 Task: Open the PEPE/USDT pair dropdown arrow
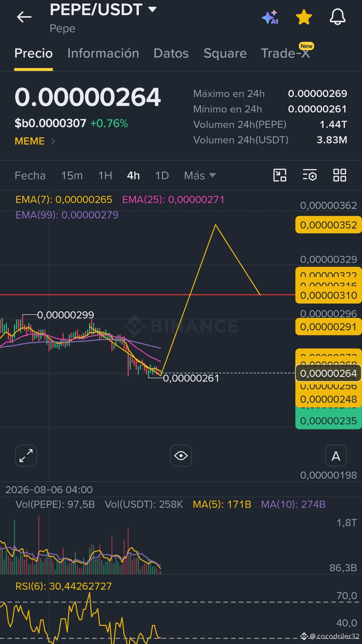pos(152,9)
